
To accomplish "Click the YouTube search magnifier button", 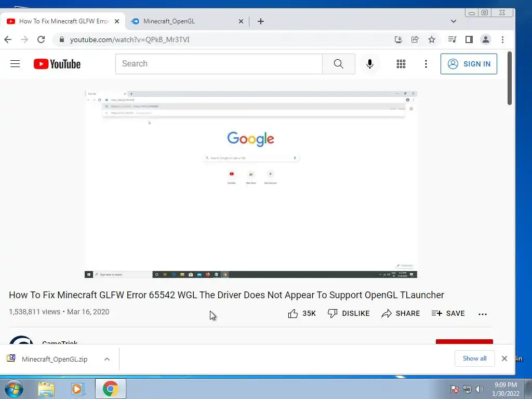I will click(338, 64).
